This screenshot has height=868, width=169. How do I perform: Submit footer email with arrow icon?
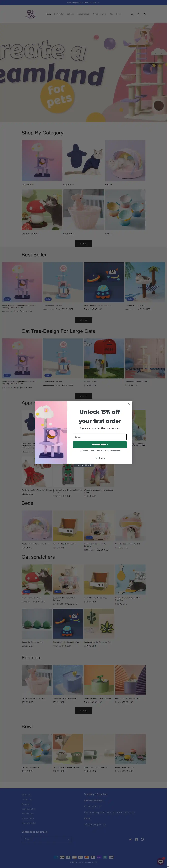68,839
